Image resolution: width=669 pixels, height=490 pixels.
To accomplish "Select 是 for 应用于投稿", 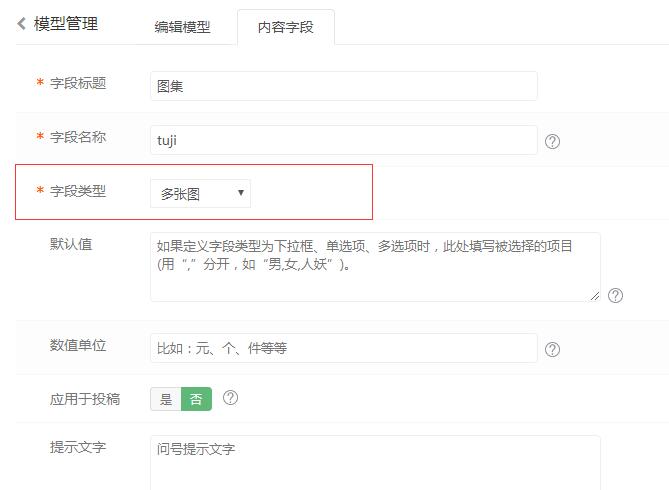I will 166,399.
